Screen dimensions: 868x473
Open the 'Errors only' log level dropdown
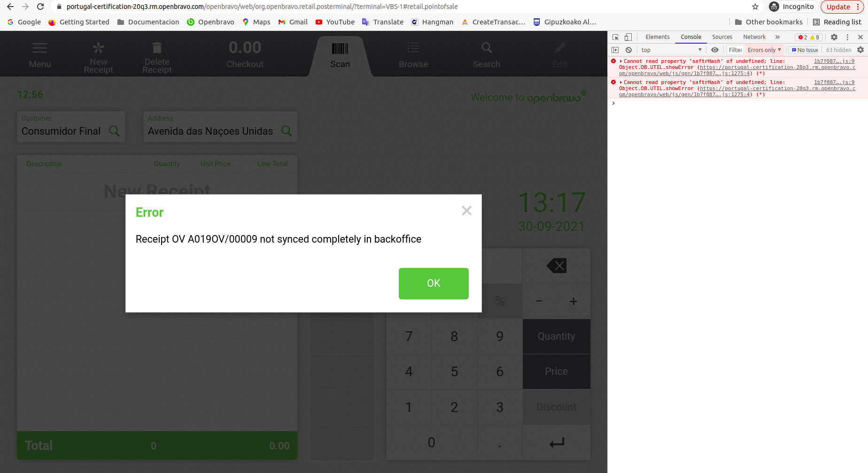point(764,50)
